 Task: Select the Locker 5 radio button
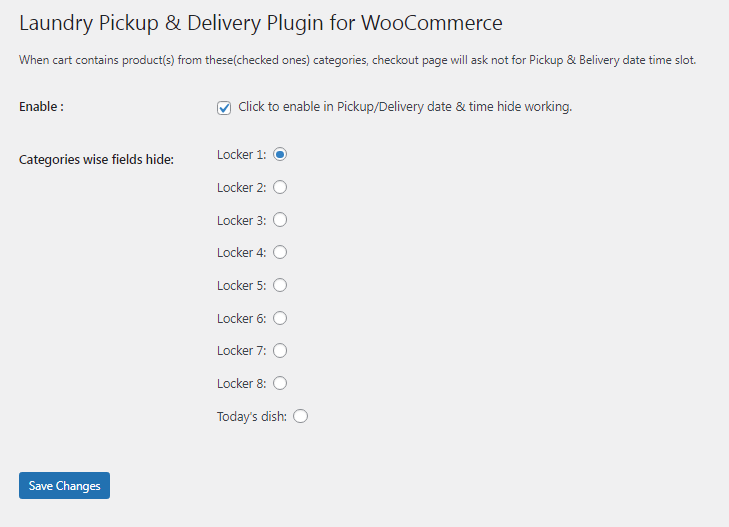click(x=280, y=285)
